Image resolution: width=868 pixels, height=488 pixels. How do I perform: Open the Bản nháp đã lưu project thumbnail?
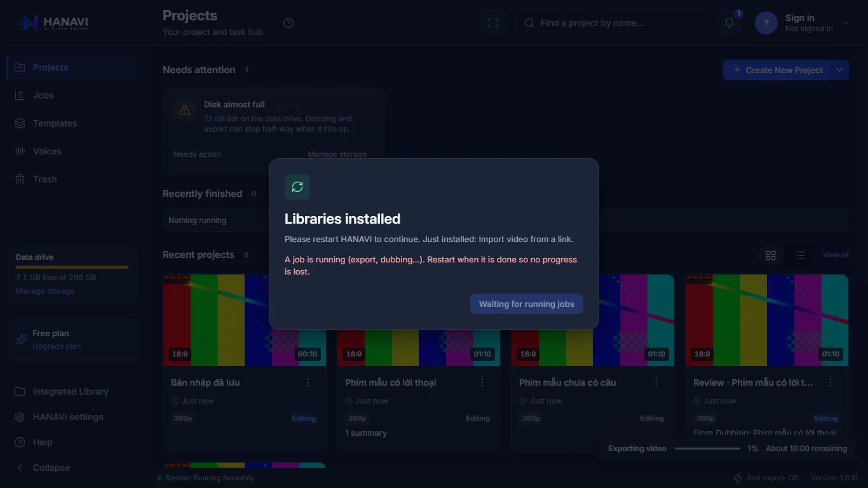245,320
